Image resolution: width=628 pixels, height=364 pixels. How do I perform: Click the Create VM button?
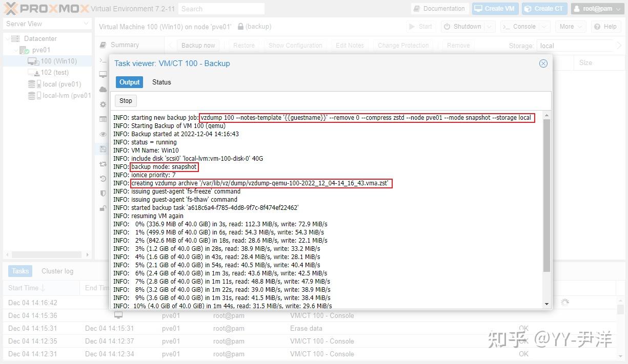(495, 8)
